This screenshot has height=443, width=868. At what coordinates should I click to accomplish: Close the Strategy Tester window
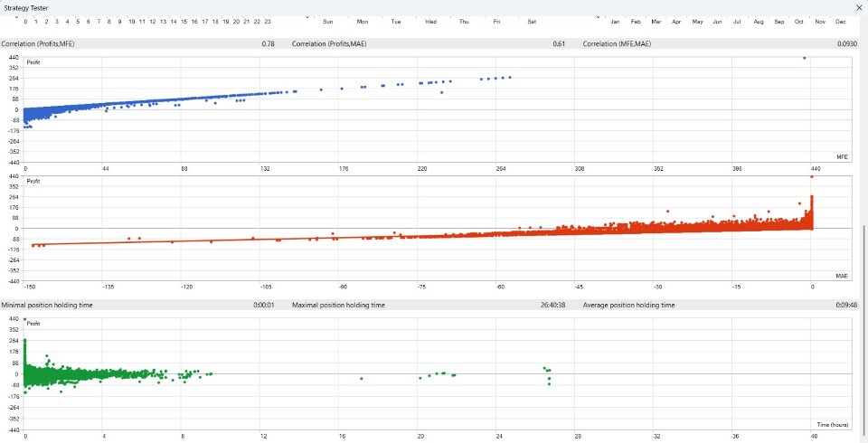pyautogui.click(x=859, y=8)
